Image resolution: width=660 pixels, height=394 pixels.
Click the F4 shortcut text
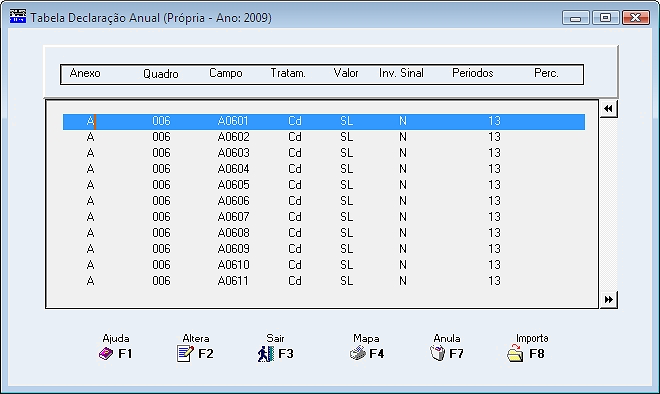tap(377, 354)
